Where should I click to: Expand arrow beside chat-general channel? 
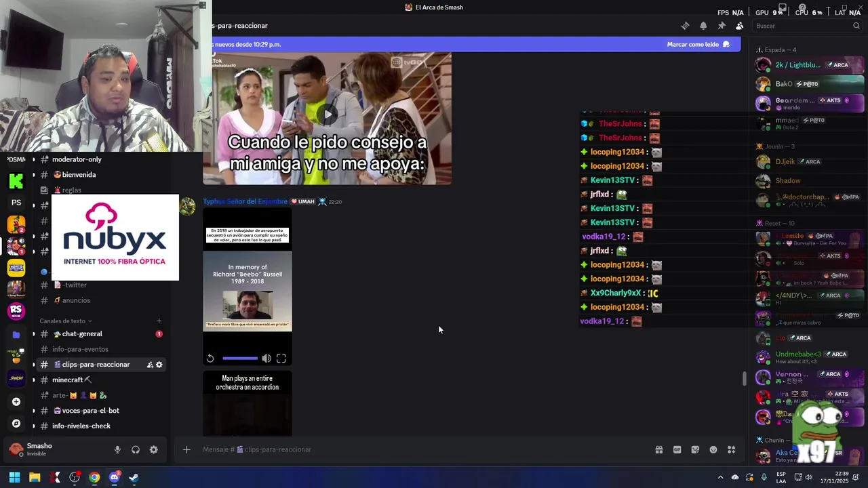(x=33, y=333)
